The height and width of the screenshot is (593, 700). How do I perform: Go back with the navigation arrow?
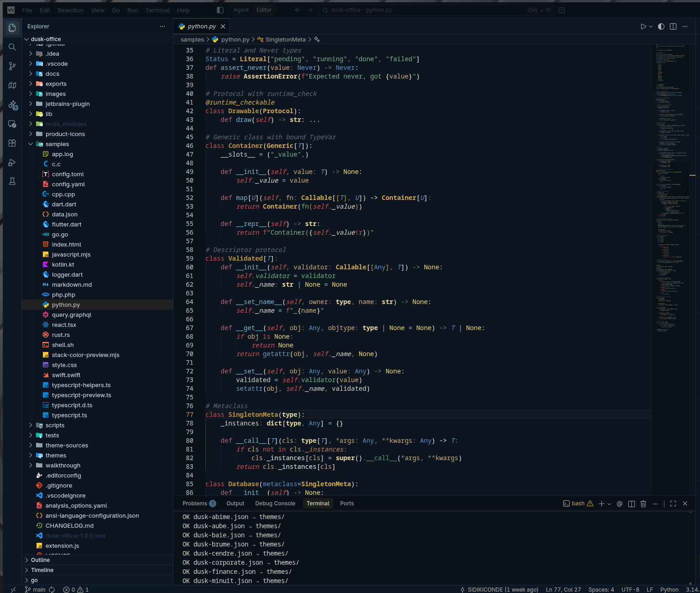point(298,10)
